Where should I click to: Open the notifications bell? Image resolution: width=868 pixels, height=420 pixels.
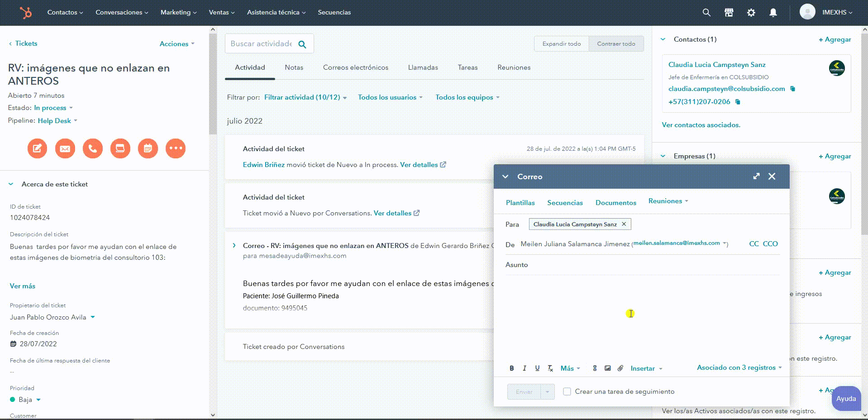773,13
